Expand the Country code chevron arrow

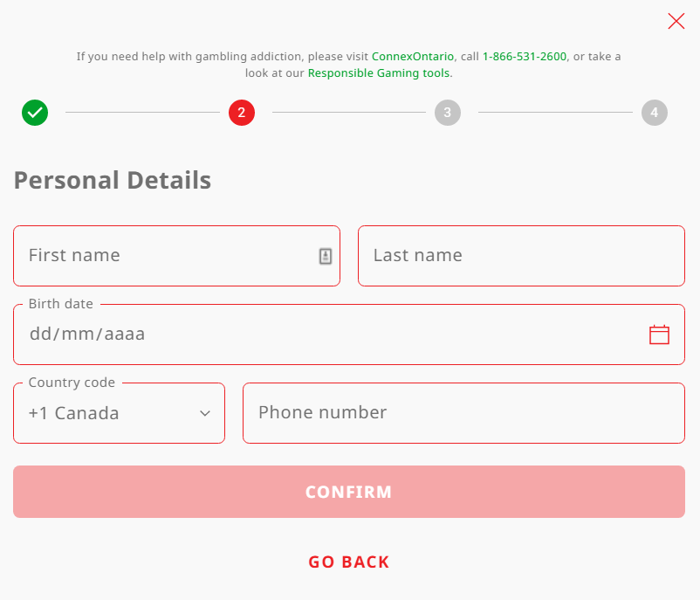[205, 413]
